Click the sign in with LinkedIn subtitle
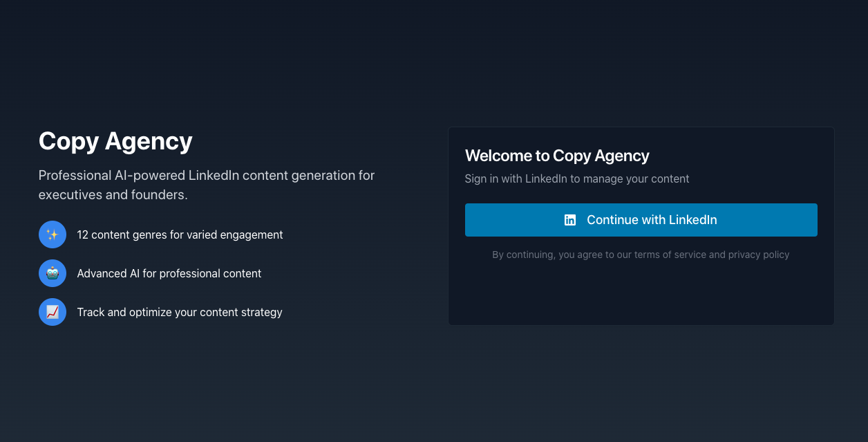 [x=576, y=178]
